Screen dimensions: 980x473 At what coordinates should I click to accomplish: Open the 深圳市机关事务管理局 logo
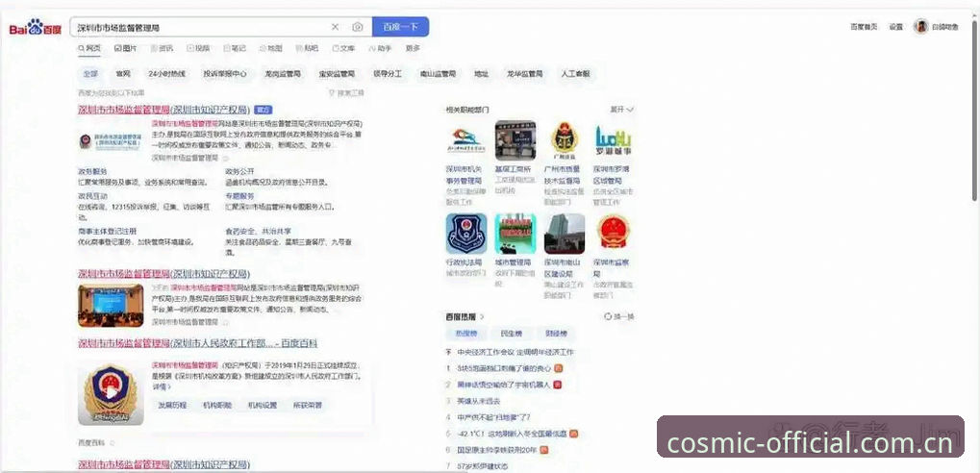(x=465, y=140)
